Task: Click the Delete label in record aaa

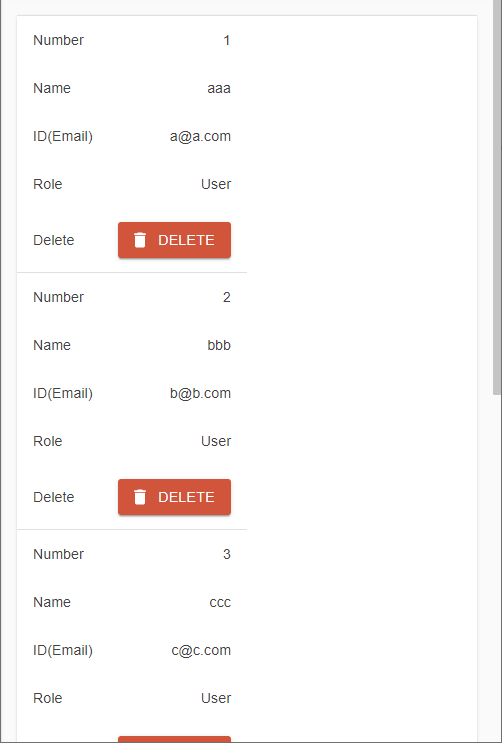Action: tap(54, 240)
